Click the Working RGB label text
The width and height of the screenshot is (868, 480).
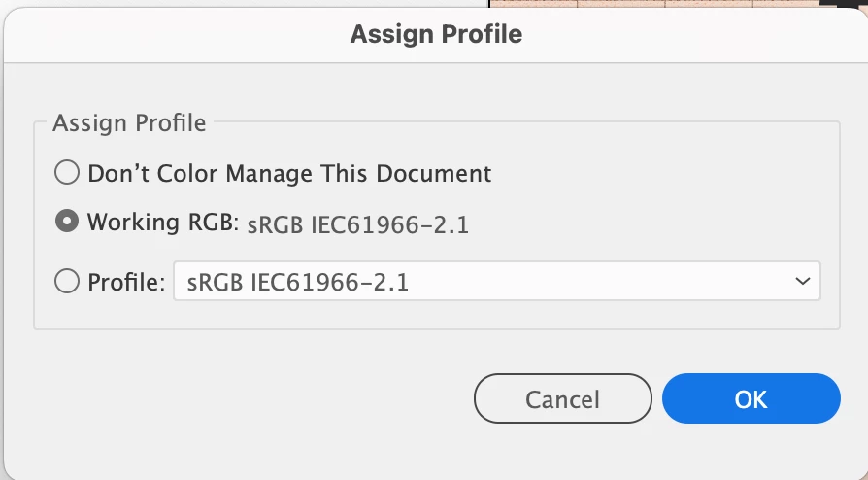[x=161, y=223]
